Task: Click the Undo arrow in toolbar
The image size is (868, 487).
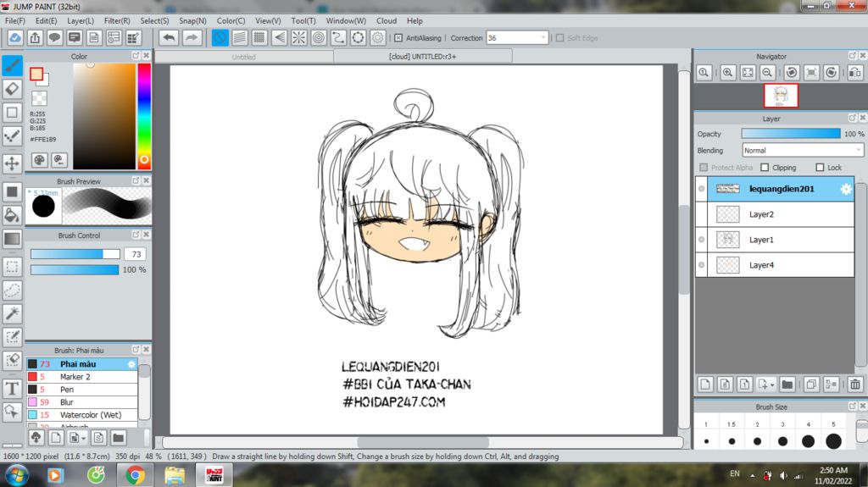Action: pos(169,38)
